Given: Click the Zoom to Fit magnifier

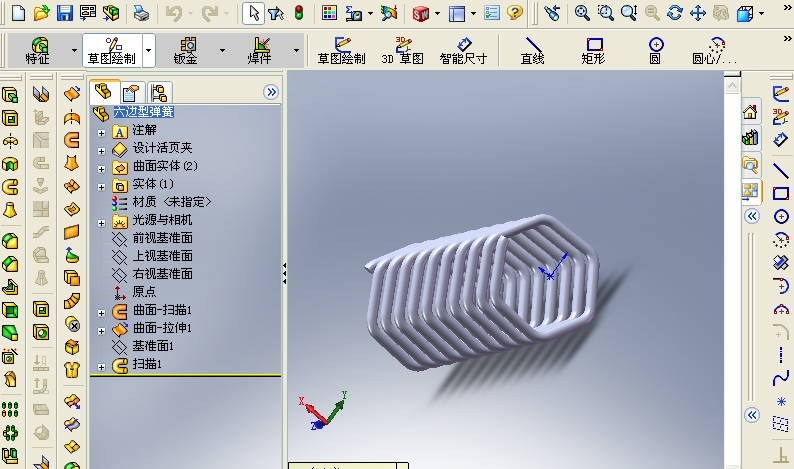Looking at the screenshot, I should [x=582, y=13].
